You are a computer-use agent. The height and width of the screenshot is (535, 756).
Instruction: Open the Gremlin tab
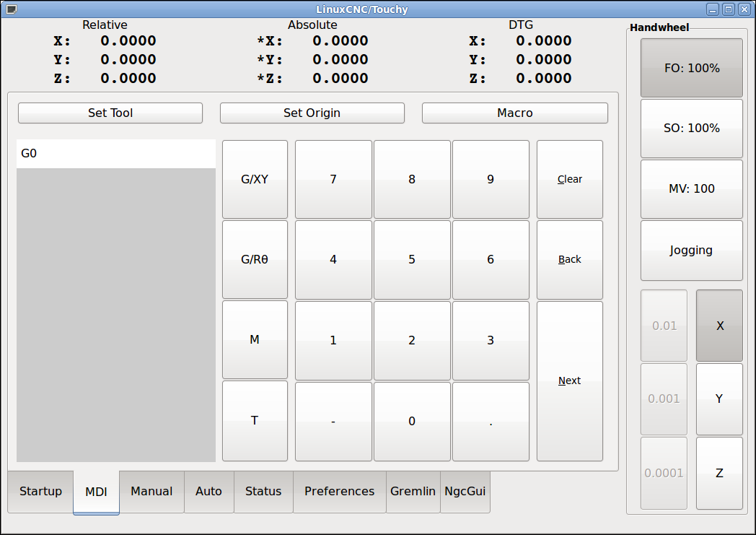(413, 492)
